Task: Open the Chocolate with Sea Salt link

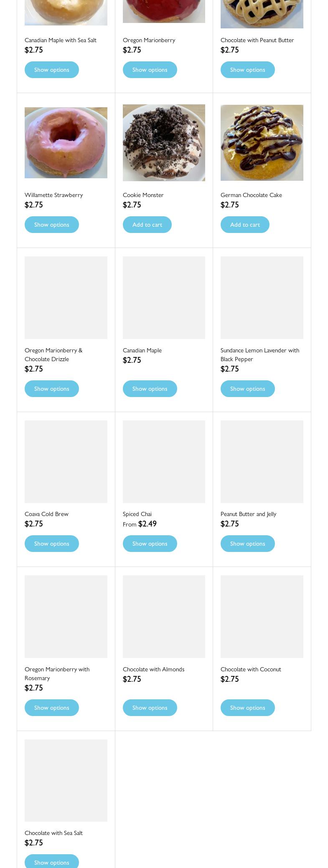Action: click(x=53, y=833)
